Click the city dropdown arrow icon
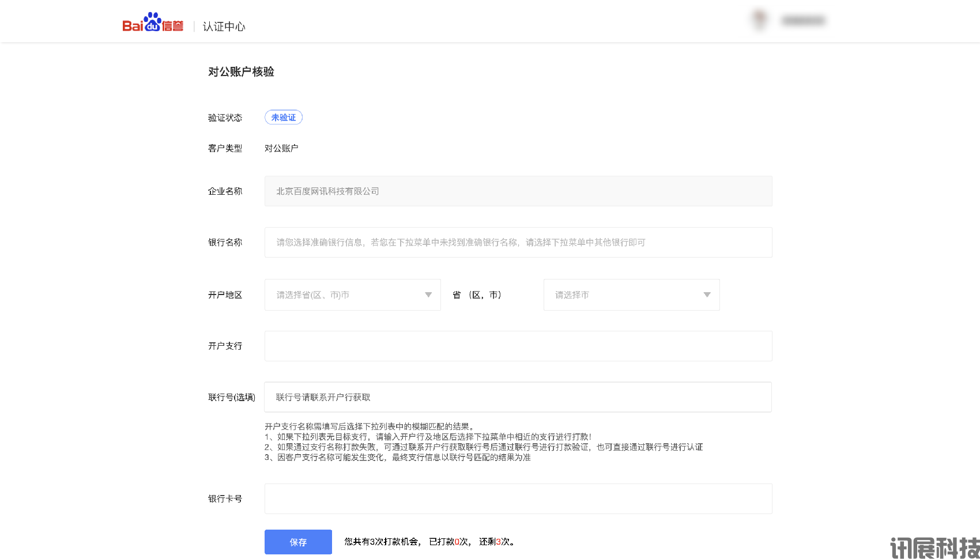The height and width of the screenshot is (559, 980). point(707,295)
